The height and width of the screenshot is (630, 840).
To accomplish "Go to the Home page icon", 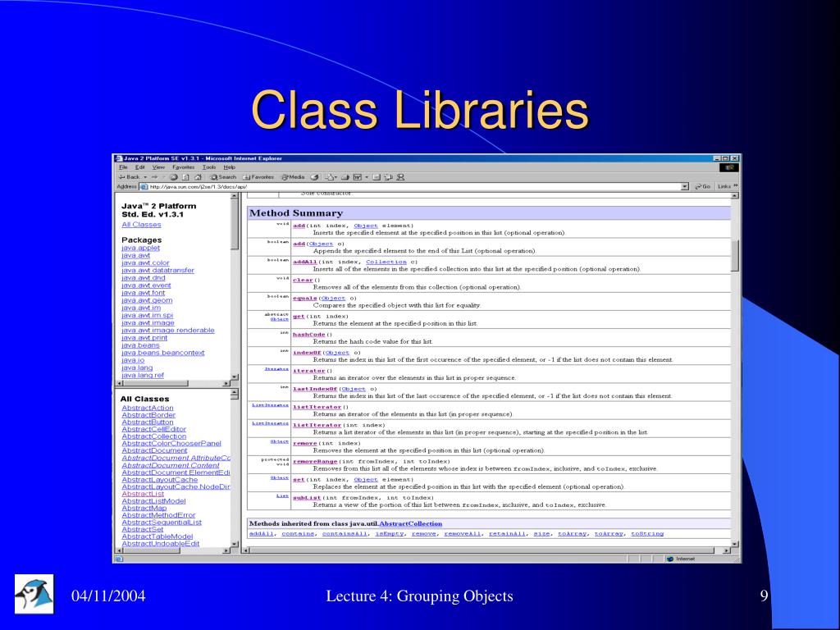I will pyautogui.click(x=199, y=177).
